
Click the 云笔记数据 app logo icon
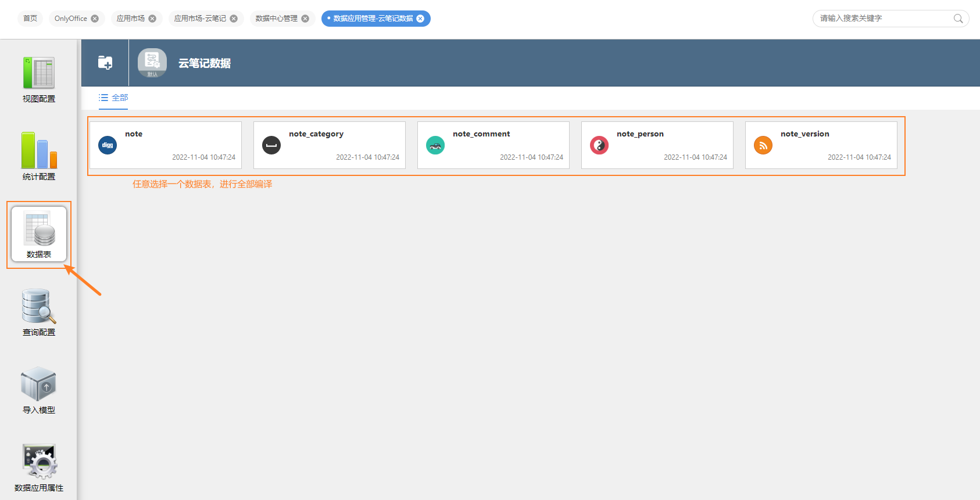click(152, 63)
